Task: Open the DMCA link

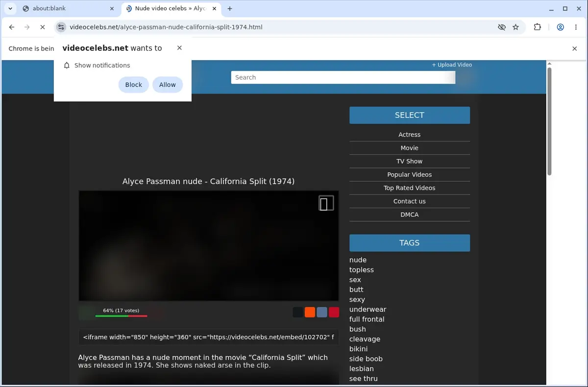Action: point(410,215)
